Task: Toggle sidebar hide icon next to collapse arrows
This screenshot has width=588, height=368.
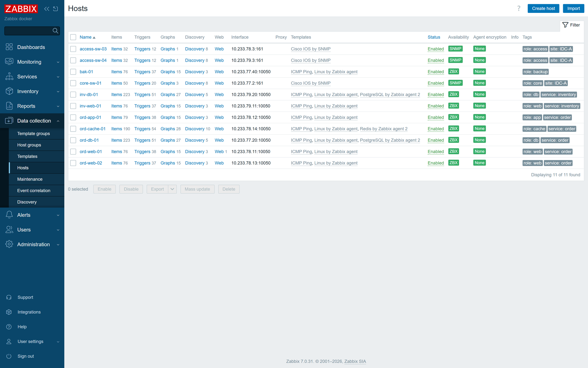Action: click(x=55, y=9)
